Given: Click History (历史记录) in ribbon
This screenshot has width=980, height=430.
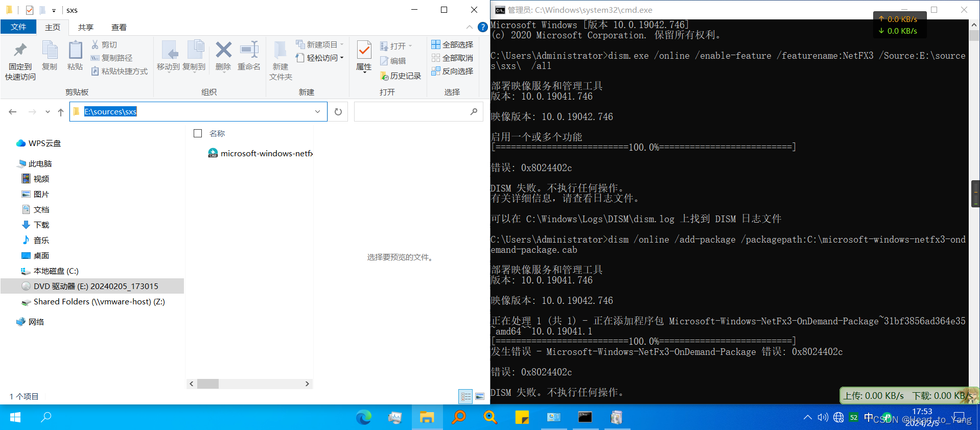Looking at the screenshot, I should click(x=401, y=76).
